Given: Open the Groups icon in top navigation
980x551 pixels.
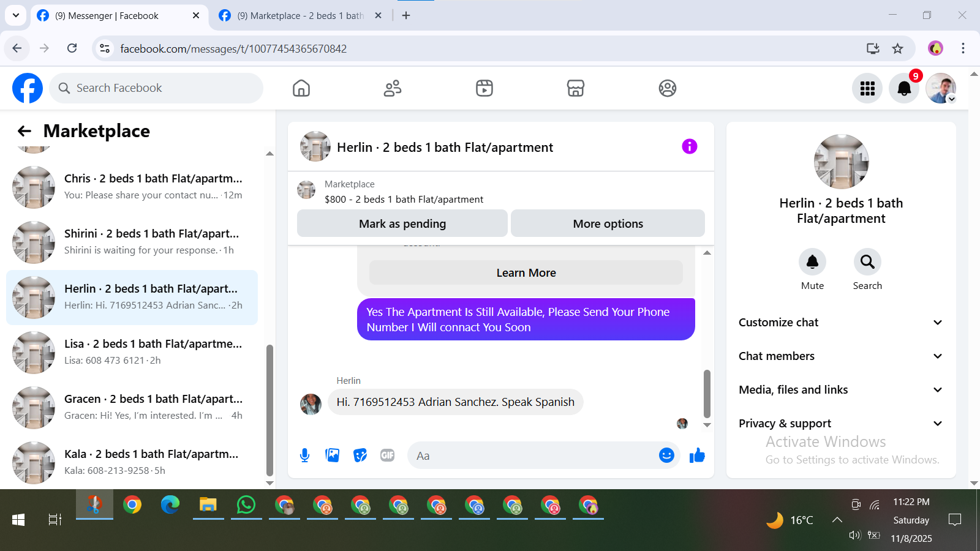Looking at the screenshot, I should coord(668,88).
